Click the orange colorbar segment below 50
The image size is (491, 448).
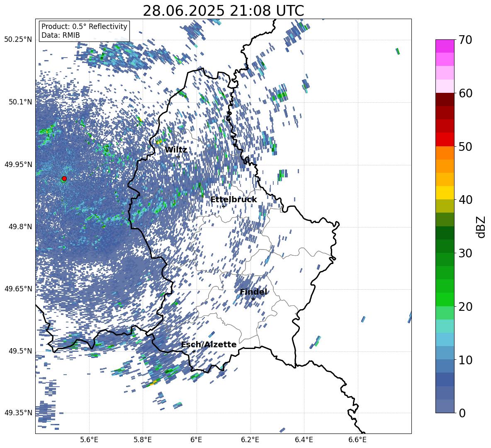pos(445,153)
